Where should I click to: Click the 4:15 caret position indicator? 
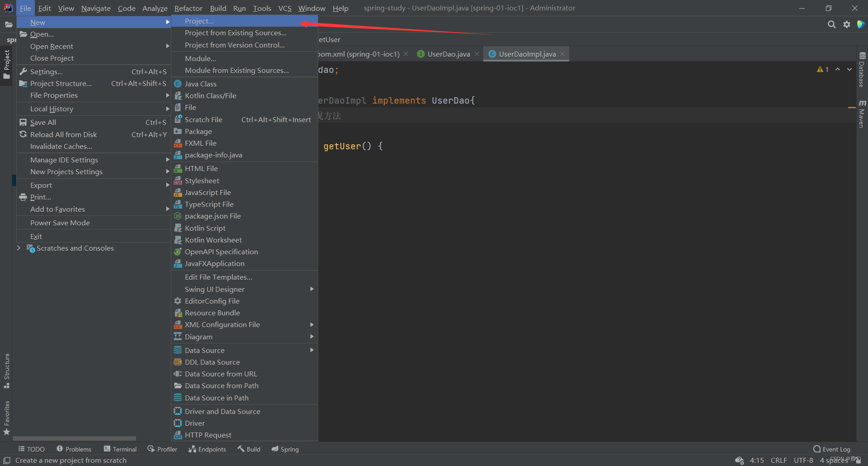tap(757, 461)
